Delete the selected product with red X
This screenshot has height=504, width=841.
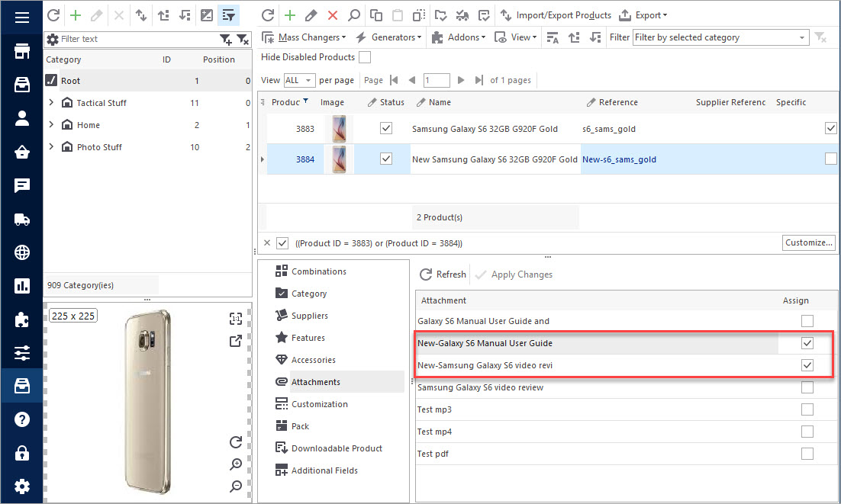point(333,15)
